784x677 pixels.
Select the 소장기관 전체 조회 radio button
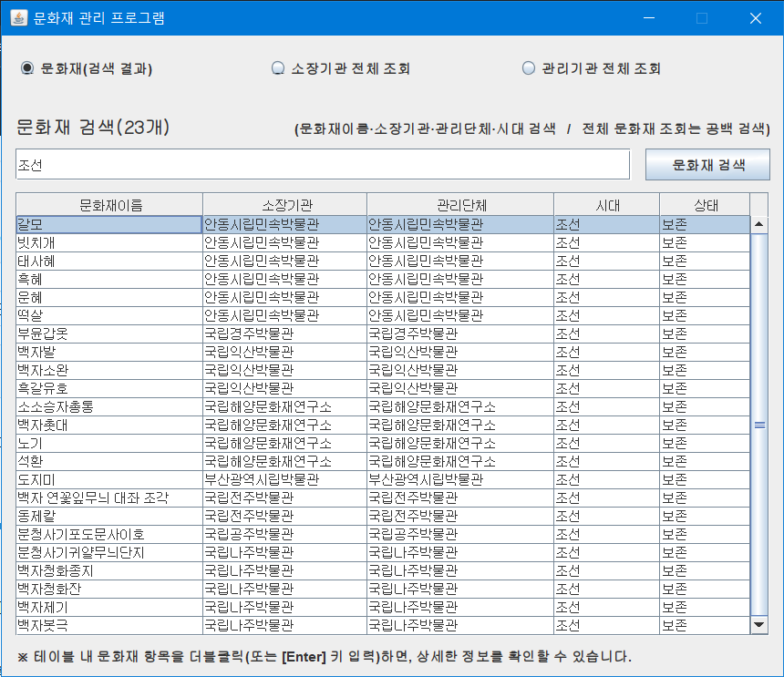276,67
